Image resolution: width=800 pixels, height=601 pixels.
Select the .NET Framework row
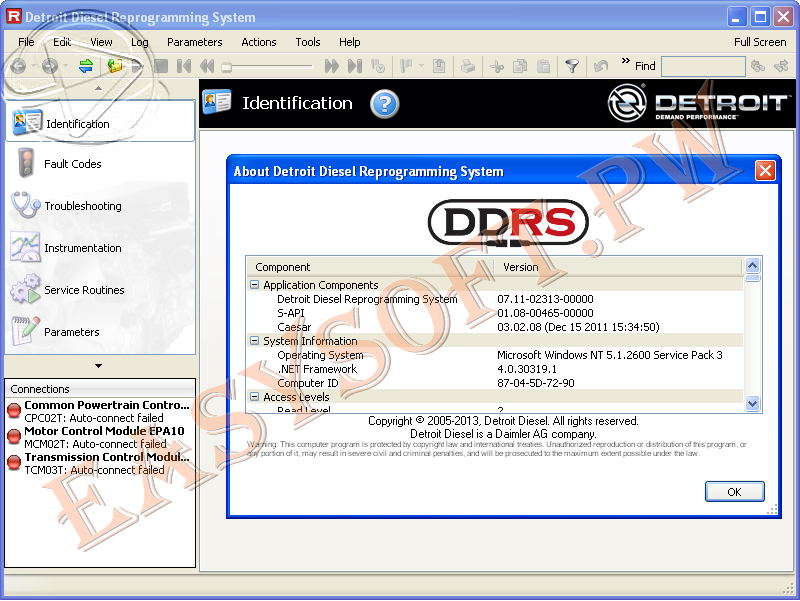point(495,369)
